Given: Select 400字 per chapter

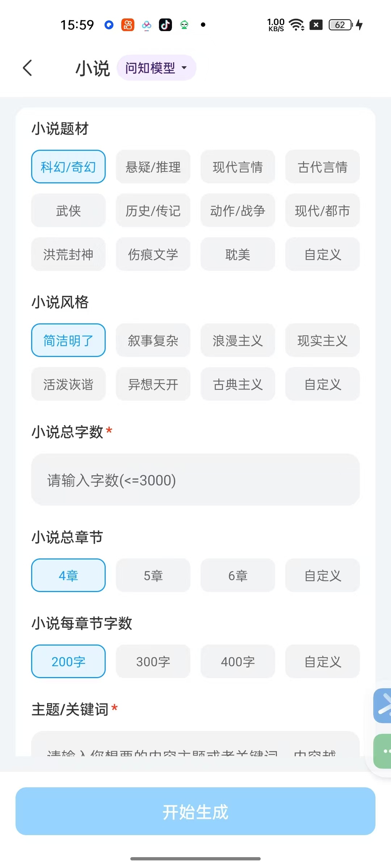Looking at the screenshot, I should 238,661.
